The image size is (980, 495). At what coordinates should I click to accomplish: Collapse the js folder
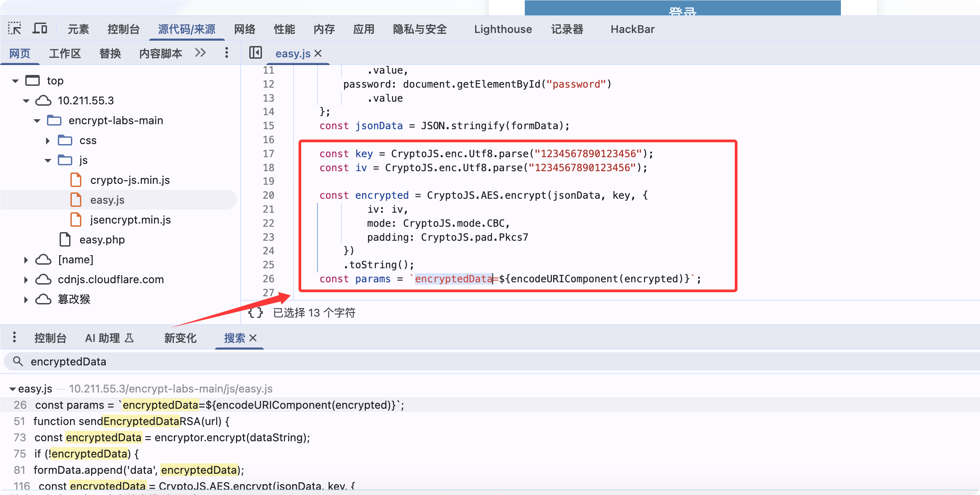[47, 160]
